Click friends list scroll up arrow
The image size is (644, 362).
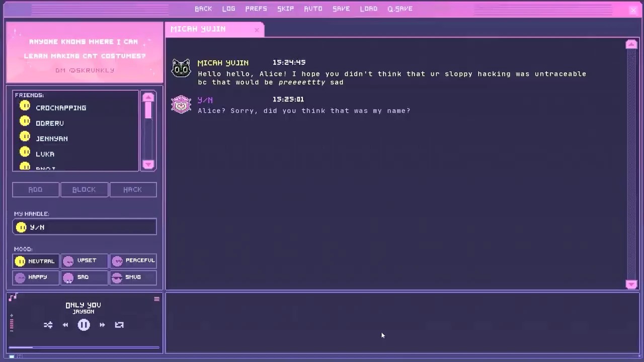coord(148,97)
